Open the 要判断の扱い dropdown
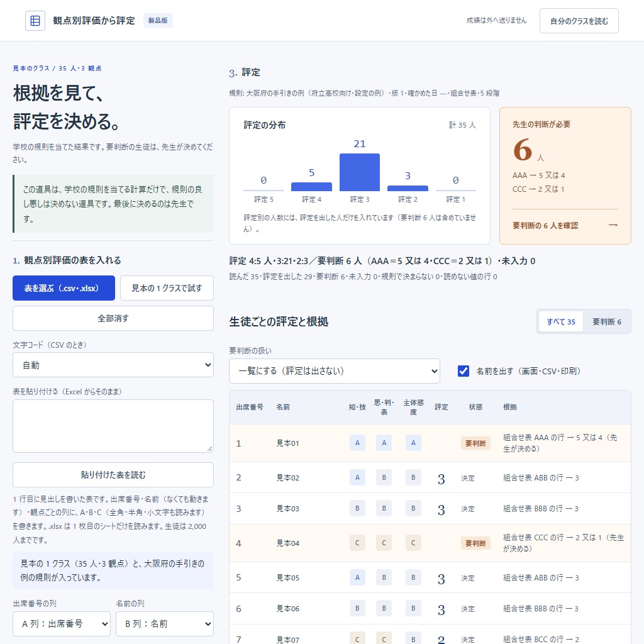Screen dimensions: 644x644 tap(335, 371)
